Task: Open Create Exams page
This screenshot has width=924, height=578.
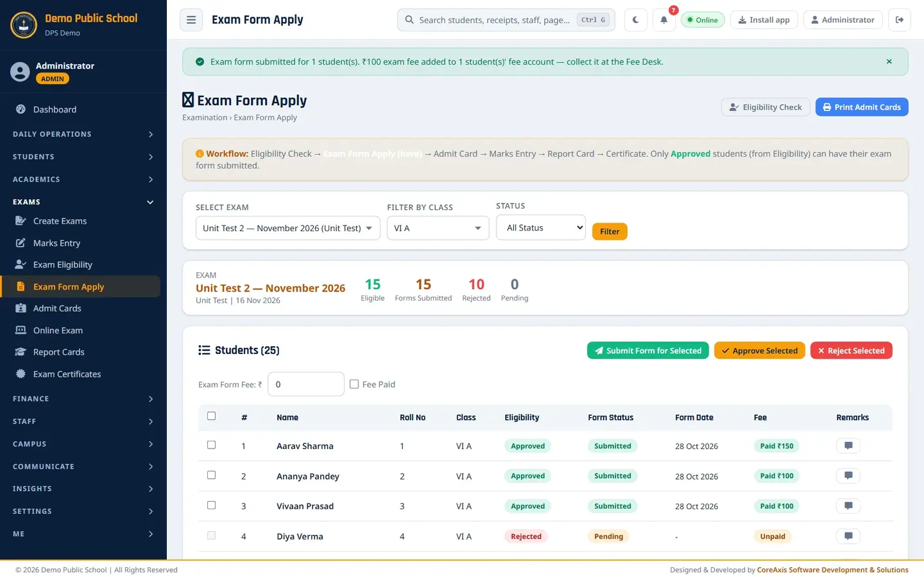Action: [x=80, y=221]
